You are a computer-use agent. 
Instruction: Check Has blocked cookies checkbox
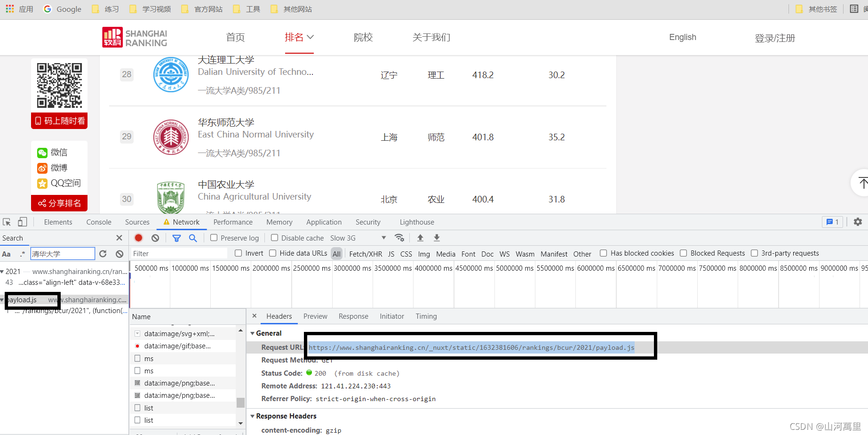(603, 253)
